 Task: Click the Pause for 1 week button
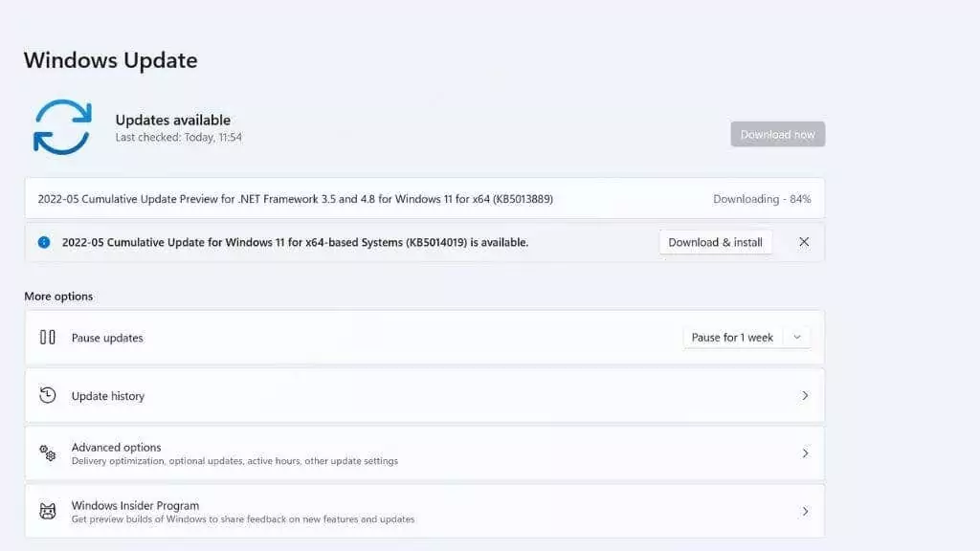click(732, 338)
